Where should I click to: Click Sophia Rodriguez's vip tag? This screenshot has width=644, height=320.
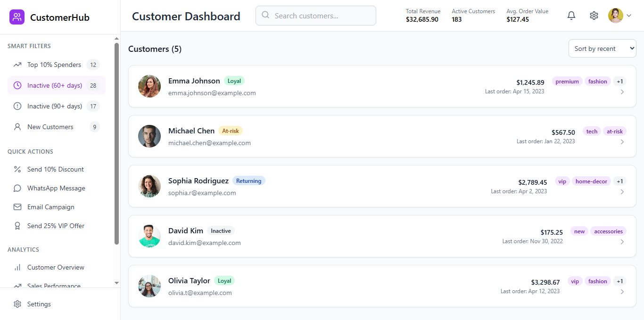pos(562,181)
